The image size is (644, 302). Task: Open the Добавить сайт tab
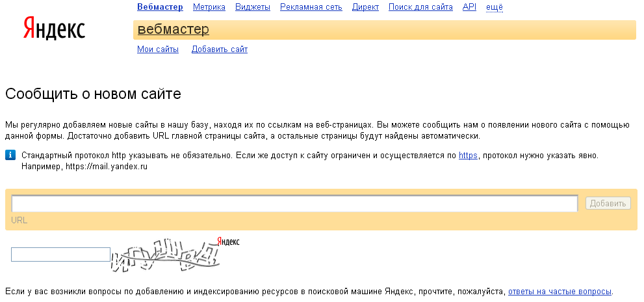[x=220, y=49]
